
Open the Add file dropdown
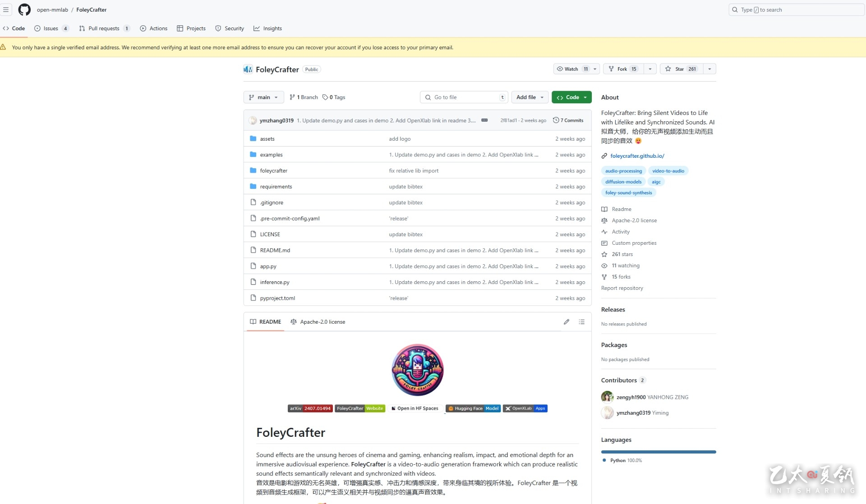point(530,97)
